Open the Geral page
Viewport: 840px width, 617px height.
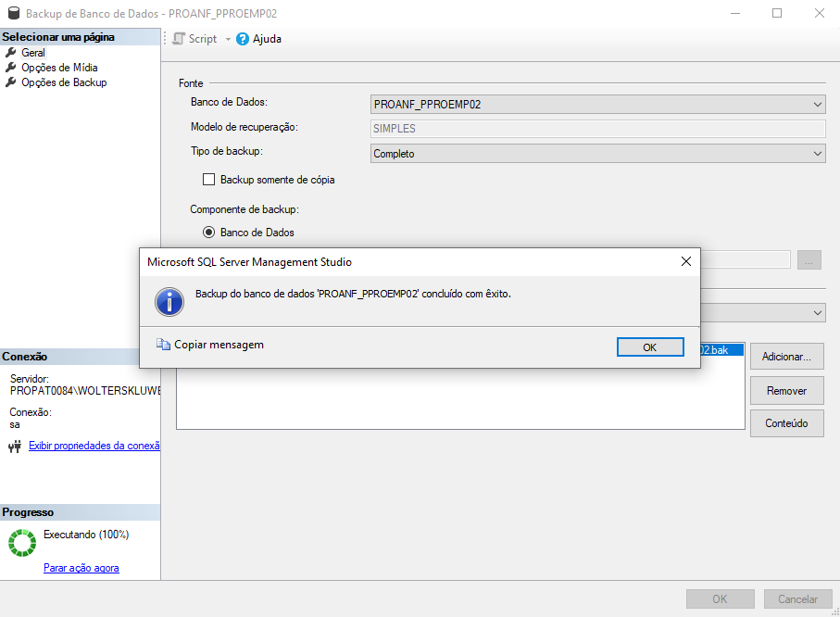pyautogui.click(x=33, y=53)
